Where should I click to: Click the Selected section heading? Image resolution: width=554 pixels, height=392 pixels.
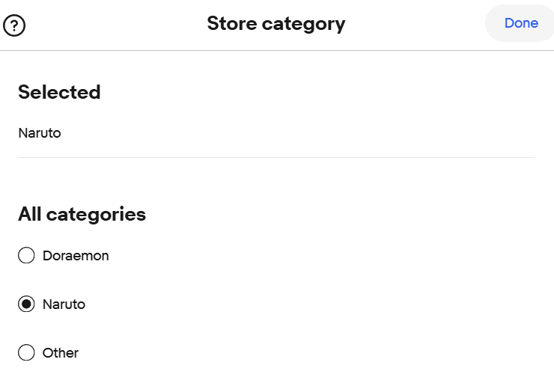[59, 92]
